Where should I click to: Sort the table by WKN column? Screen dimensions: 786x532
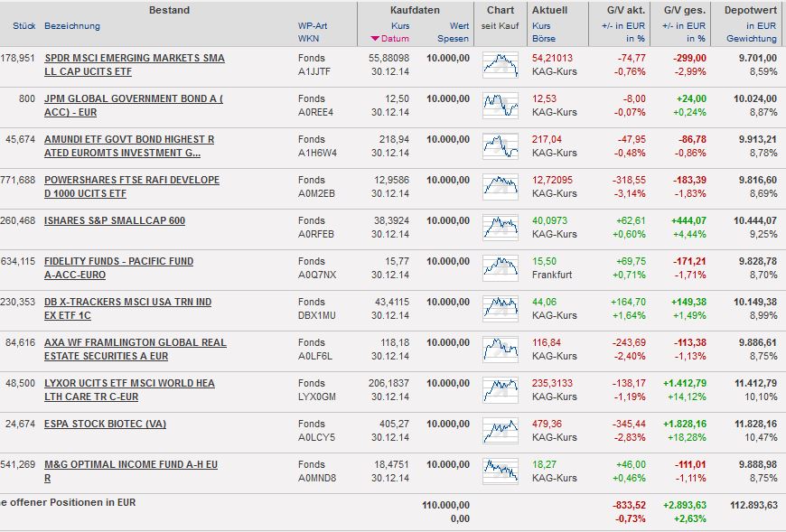pos(308,39)
